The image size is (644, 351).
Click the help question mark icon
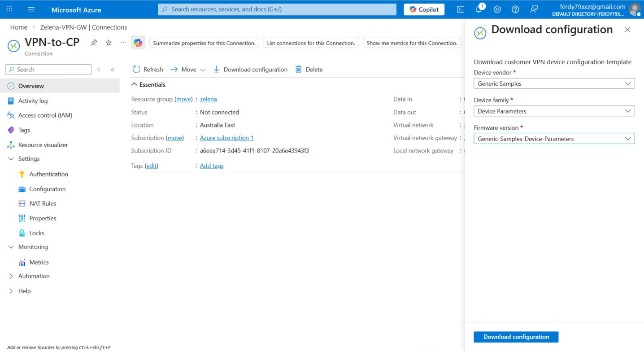[515, 9]
